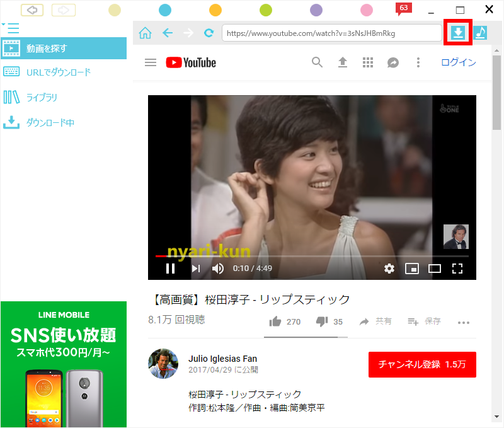This screenshot has width=504, height=428.
Task: Click the YouTube logo
Action: click(191, 62)
